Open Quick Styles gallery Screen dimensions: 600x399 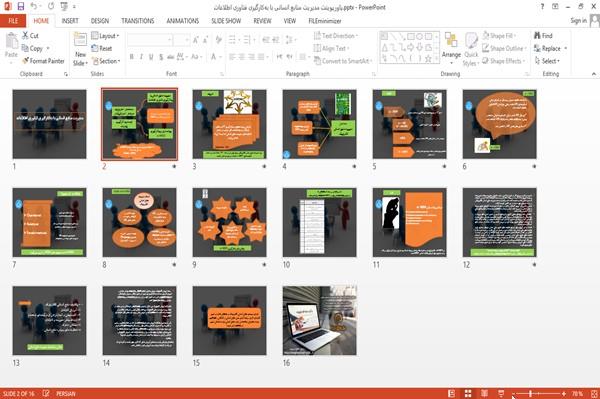pyautogui.click(x=471, y=49)
